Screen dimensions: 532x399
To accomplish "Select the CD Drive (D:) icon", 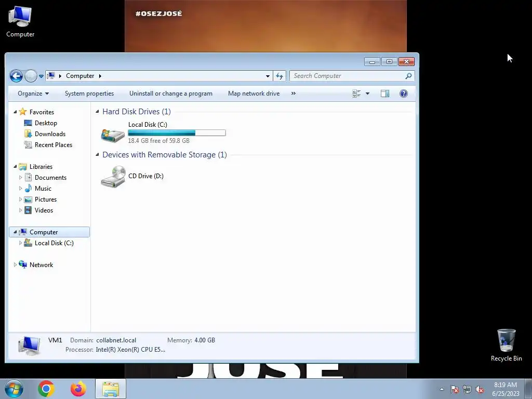I will point(113,176).
